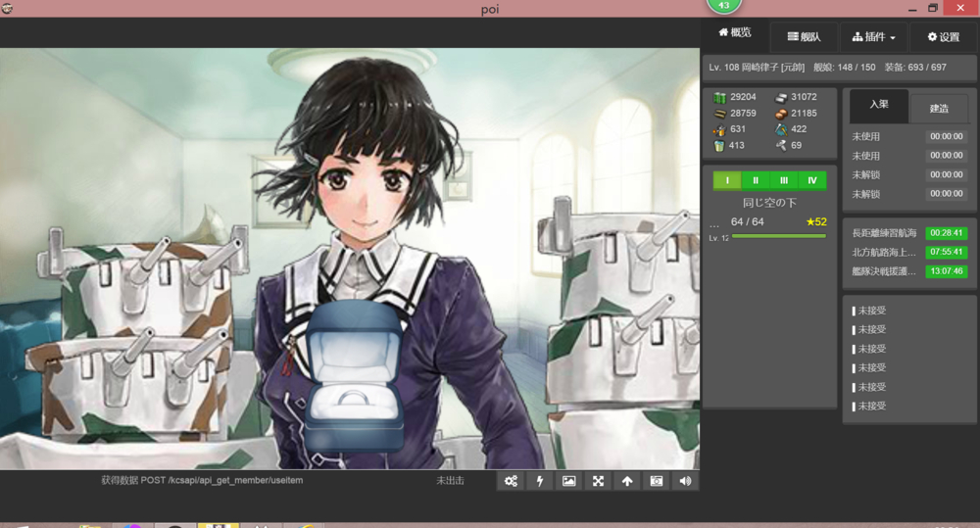Switch to the 建造 construction tab
The height and width of the screenshot is (528, 980).
939,109
